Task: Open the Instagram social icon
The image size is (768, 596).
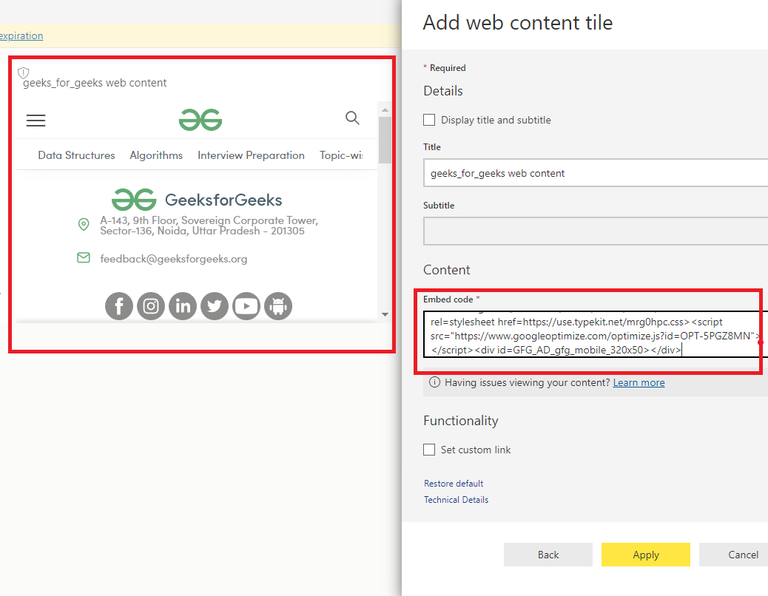Action: (151, 306)
